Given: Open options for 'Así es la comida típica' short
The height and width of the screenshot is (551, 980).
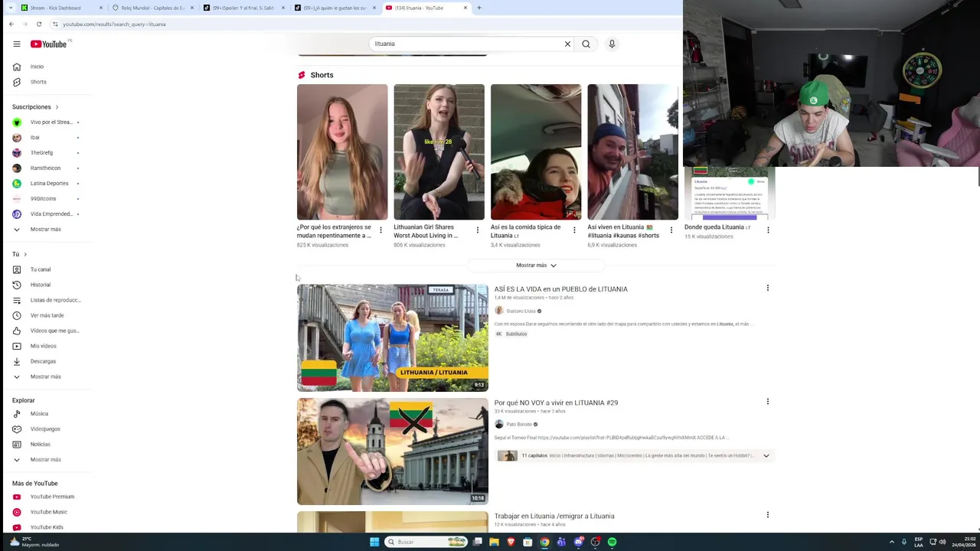Looking at the screenshot, I should (574, 230).
